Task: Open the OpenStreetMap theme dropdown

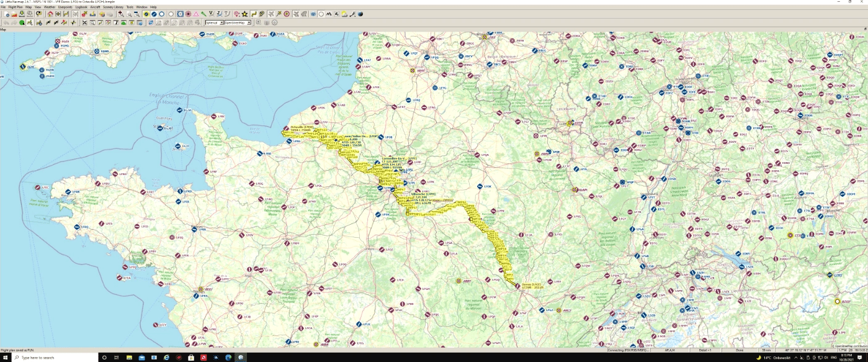Action: [237, 22]
